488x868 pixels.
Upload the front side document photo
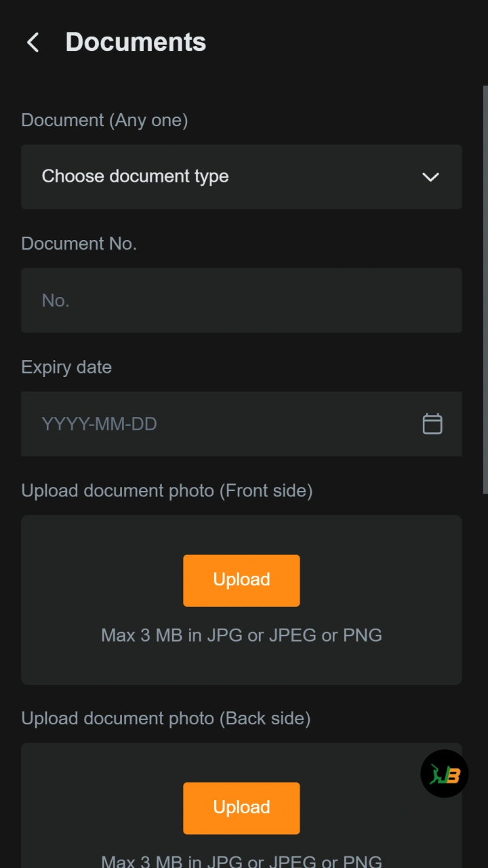click(241, 580)
